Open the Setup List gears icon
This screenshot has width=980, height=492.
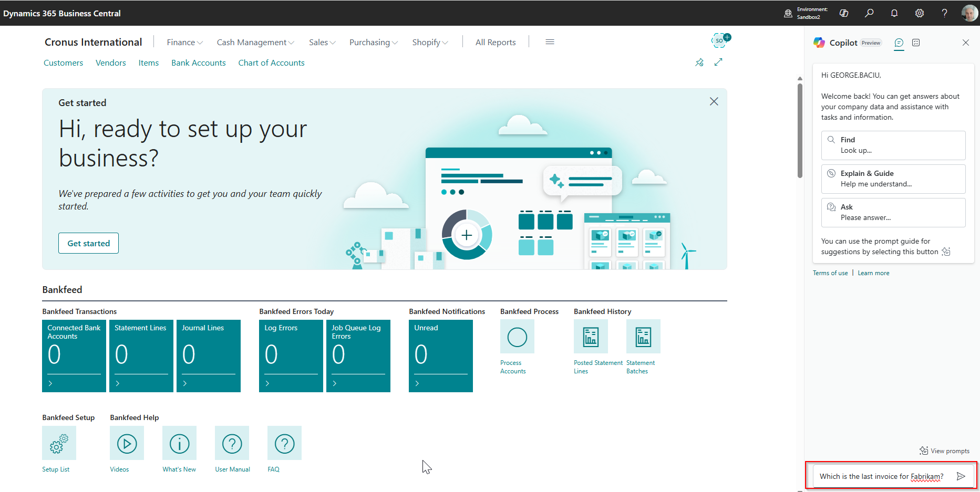point(59,443)
